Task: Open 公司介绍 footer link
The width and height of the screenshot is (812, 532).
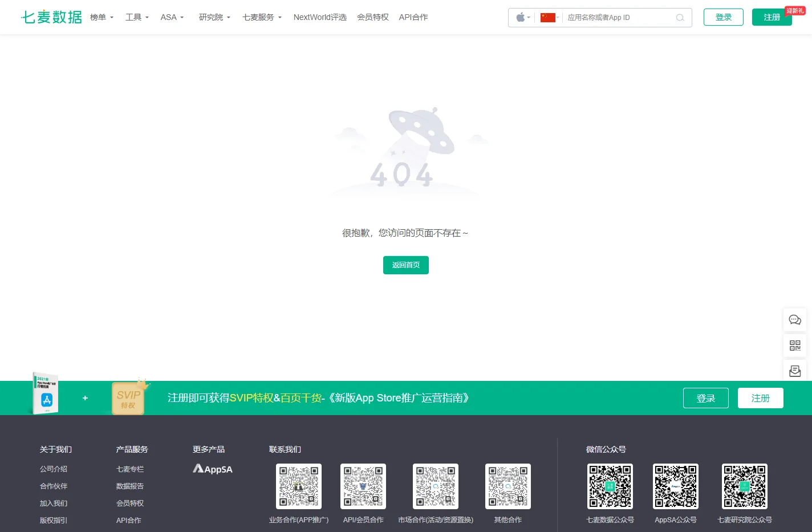Action: 54,469
